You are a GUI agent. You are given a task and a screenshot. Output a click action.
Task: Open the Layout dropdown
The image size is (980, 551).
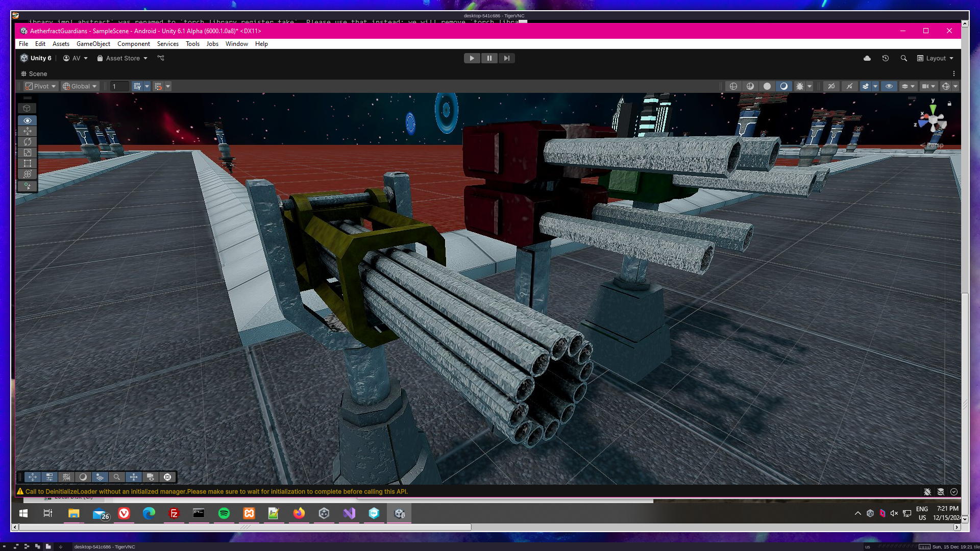tap(935, 58)
